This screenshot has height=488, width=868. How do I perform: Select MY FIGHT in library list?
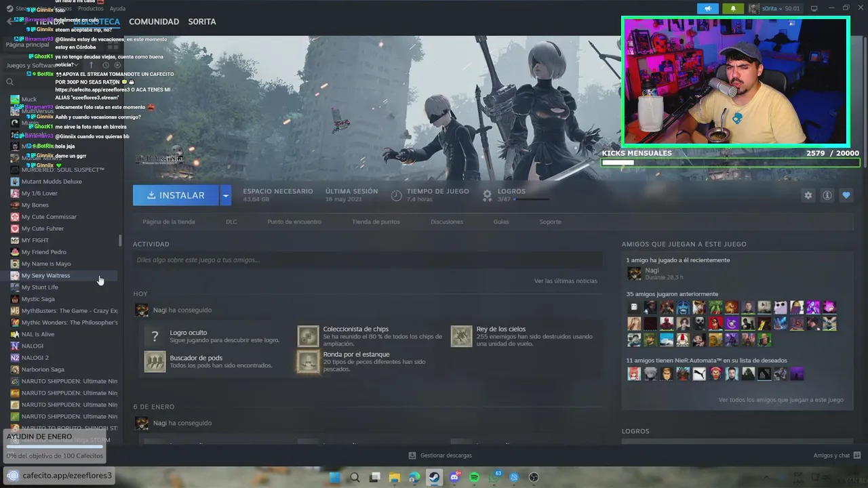pyautogui.click(x=35, y=240)
